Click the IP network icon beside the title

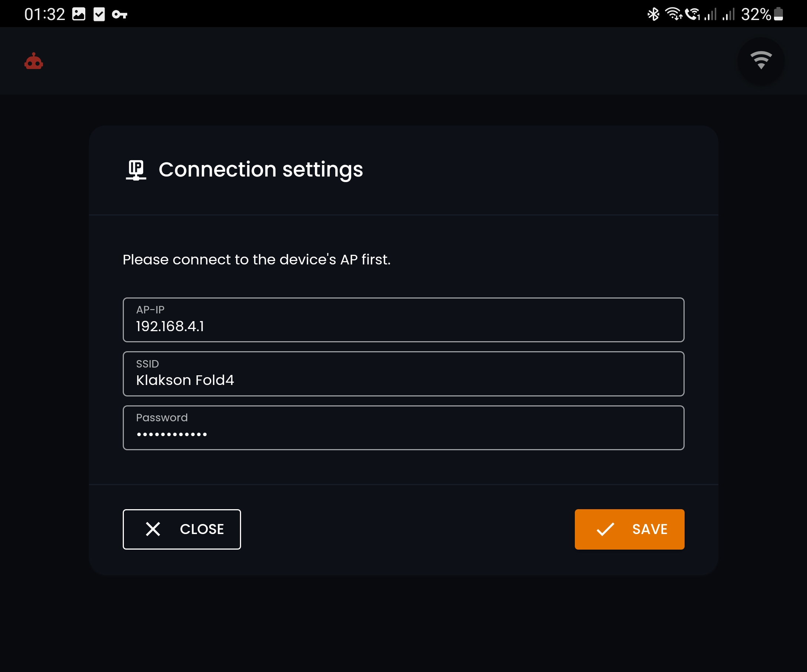[x=136, y=170]
